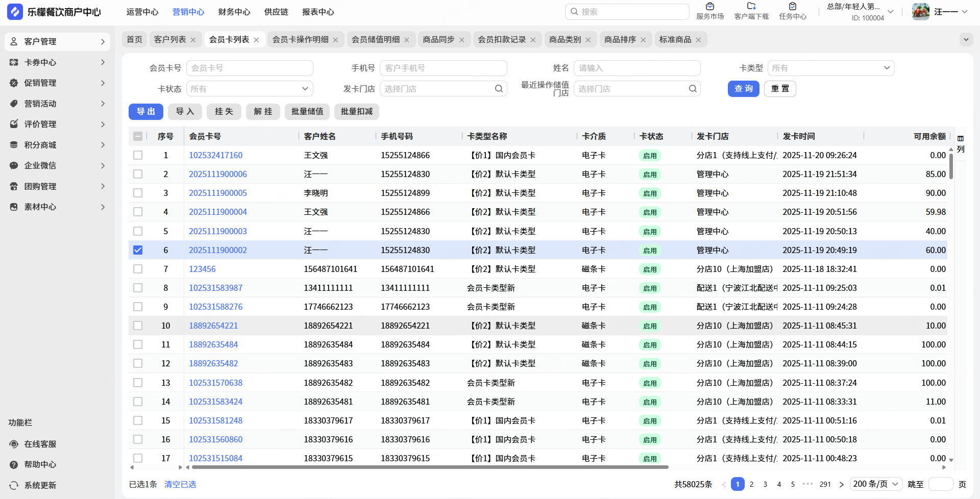Click the 客户端下载 client download icon
Viewport: 980px width, 499px height.
tap(751, 7)
